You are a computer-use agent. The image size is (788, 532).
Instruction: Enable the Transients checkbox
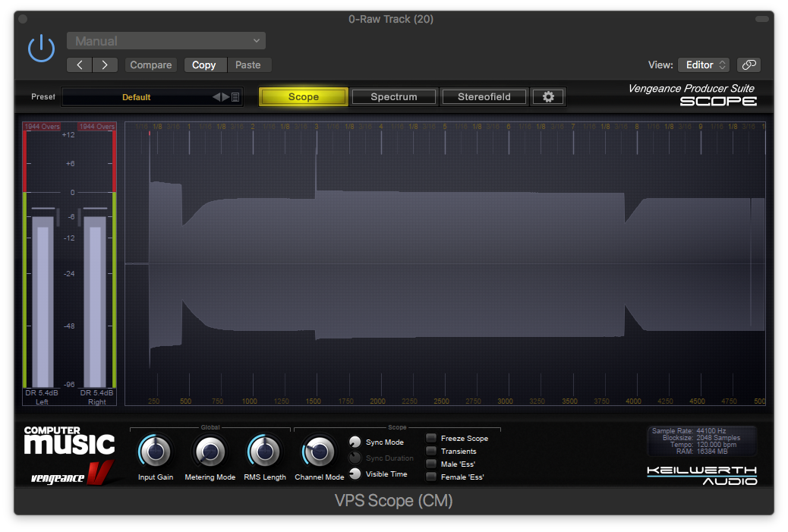431,451
